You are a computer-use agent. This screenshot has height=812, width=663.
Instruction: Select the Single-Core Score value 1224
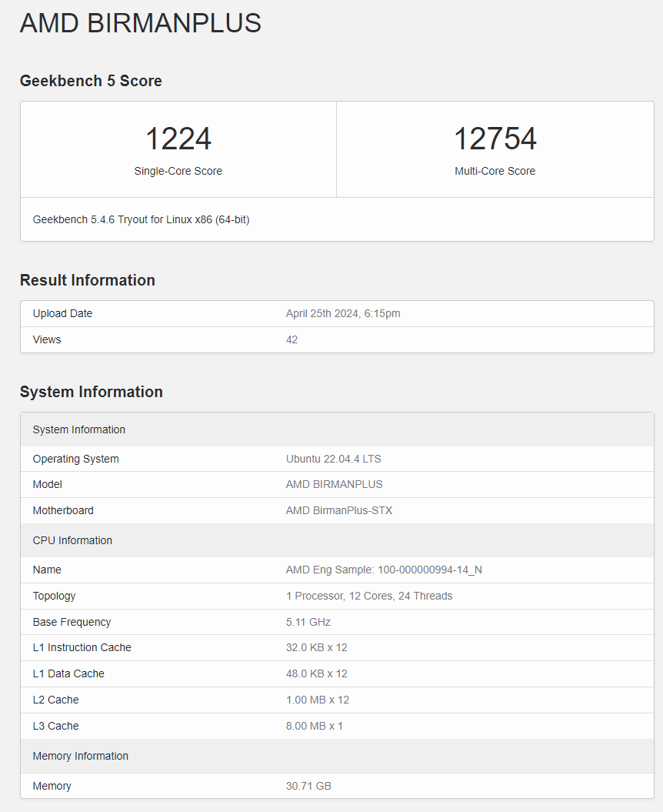178,139
